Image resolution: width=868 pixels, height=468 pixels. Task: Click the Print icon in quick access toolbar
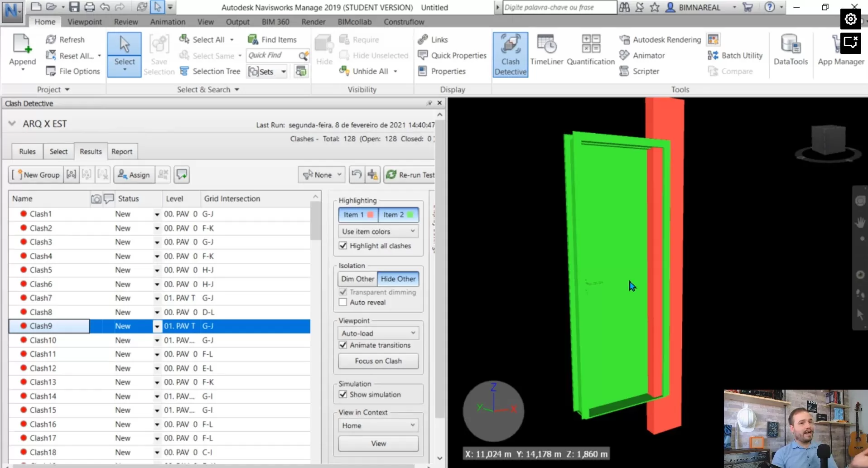point(90,7)
